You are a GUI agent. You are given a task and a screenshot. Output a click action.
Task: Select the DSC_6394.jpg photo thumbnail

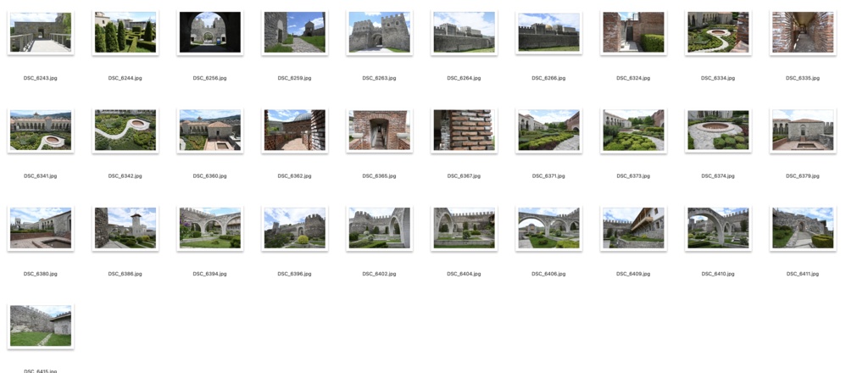(x=210, y=228)
